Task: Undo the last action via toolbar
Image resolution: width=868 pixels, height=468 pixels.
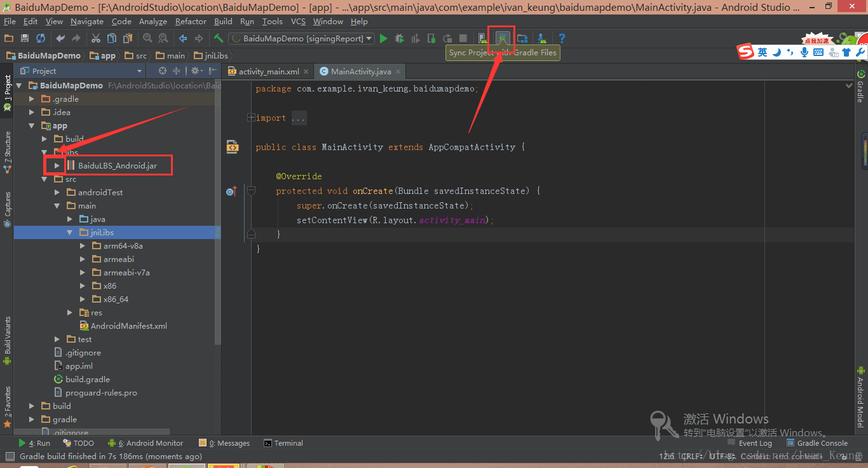Action: point(60,38)
